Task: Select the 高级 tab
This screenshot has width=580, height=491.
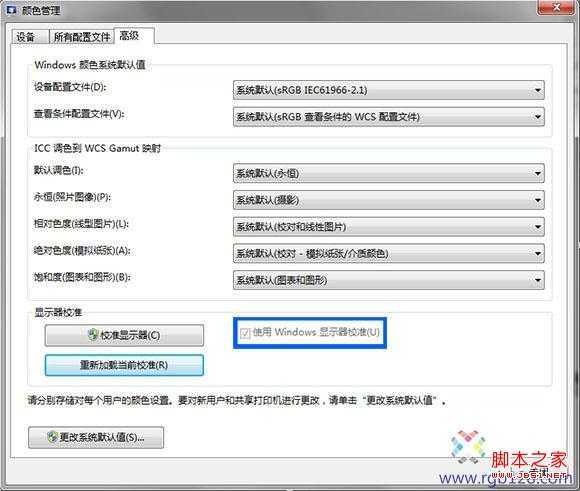Action: 134,36
